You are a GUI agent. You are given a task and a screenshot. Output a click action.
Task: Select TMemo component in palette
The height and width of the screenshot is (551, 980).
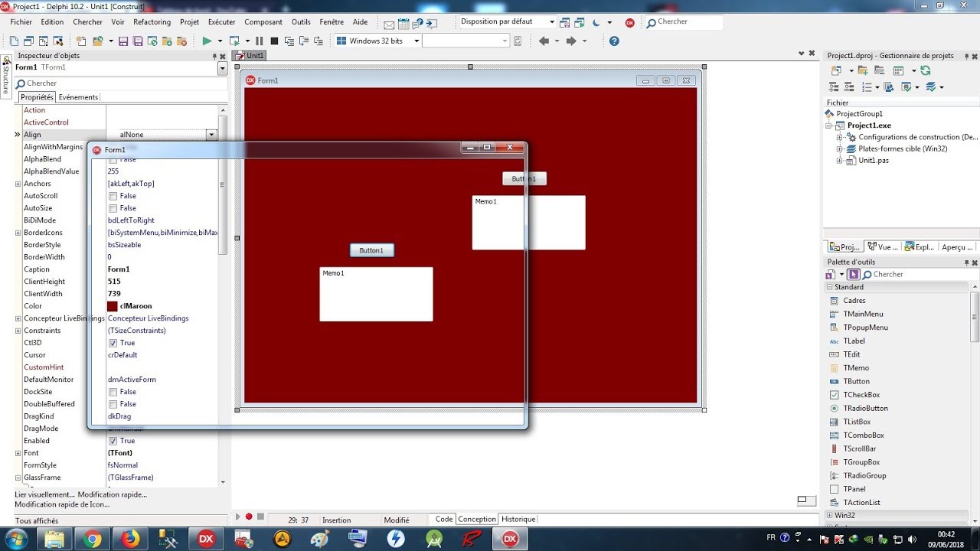click(x=856, y=368)
